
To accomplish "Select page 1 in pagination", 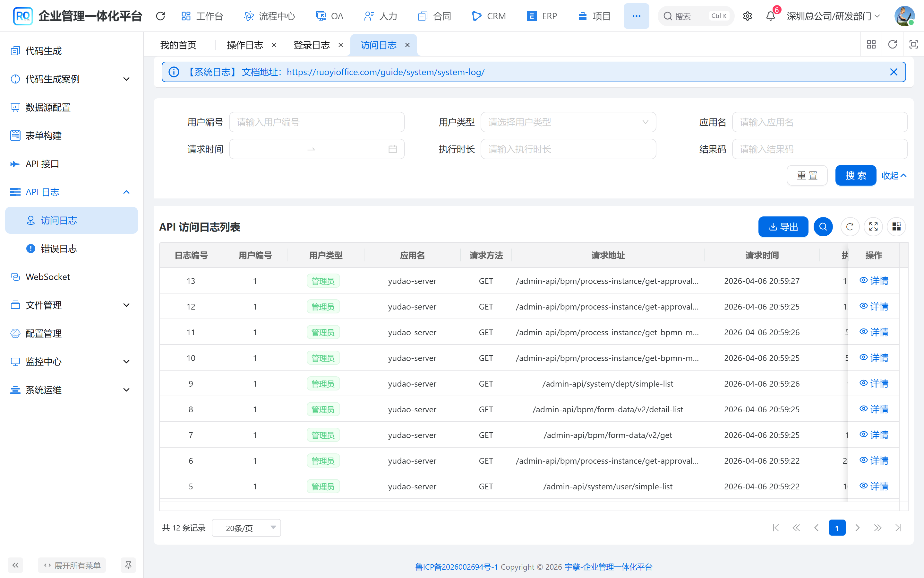I will pyautogui.click(x=837, y=528).
